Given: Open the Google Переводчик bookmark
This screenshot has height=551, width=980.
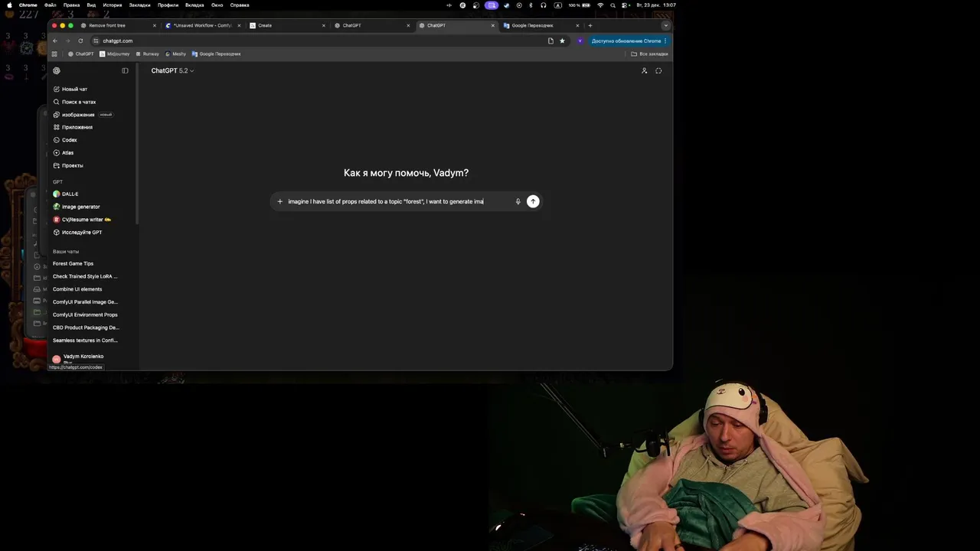Looking at the screenshot, I should click(x=217, y=54).
